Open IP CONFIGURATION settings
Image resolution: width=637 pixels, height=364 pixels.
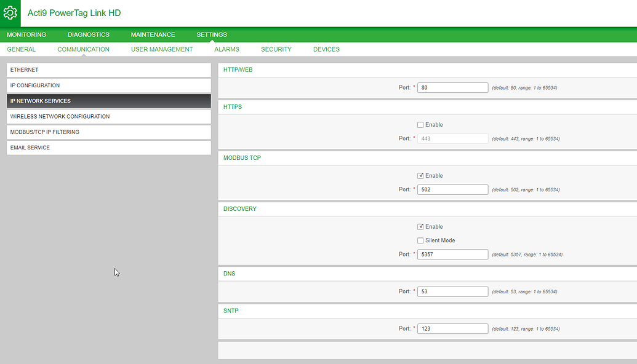click(x=108, y=85)
